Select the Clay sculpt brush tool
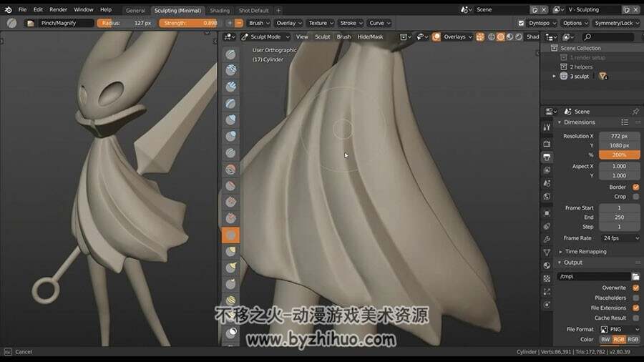This screenshot has width=644, height=362. [x=230, y=71]
